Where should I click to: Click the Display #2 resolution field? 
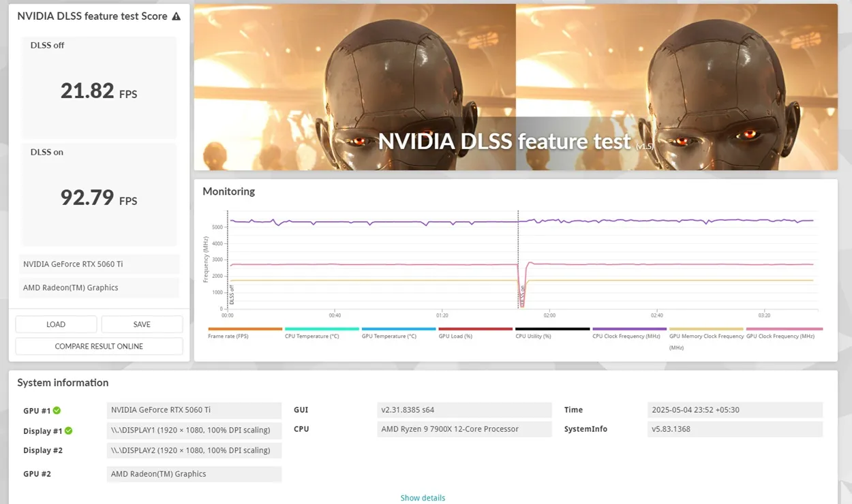pos(194,450)
